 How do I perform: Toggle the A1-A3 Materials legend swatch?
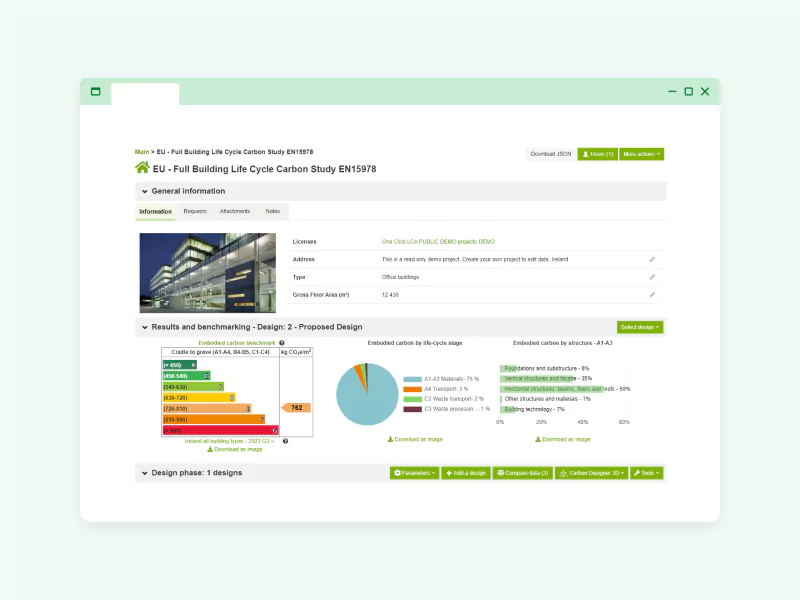click(x=412, y=379)
